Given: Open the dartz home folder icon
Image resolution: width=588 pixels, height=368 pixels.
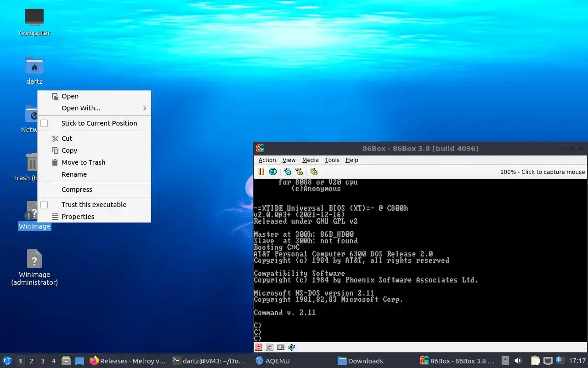Looking at the screenshot, I should (x=34, y=70).
